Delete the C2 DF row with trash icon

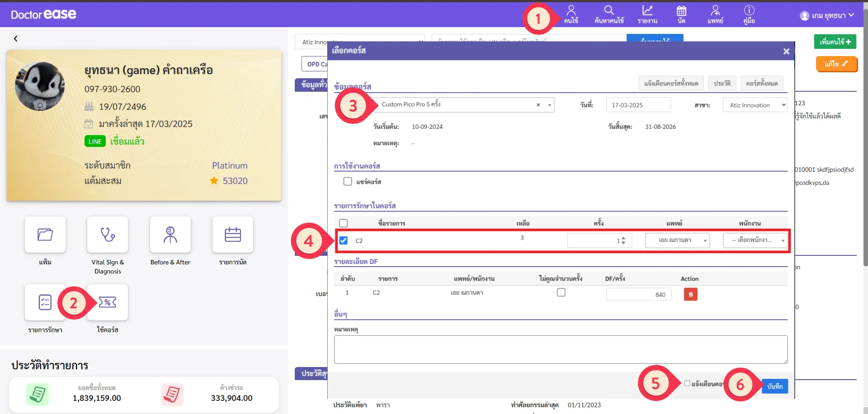pos(690,294)
